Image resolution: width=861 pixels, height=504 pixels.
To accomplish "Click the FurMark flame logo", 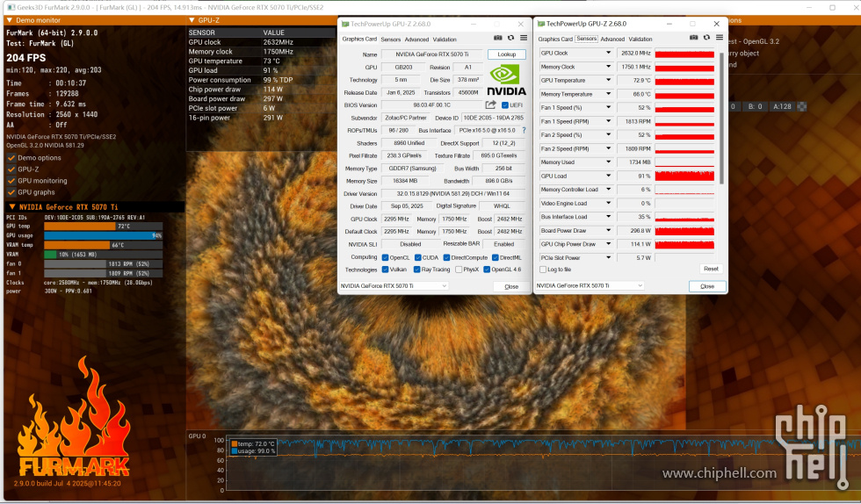I will (x=74, y=417).
